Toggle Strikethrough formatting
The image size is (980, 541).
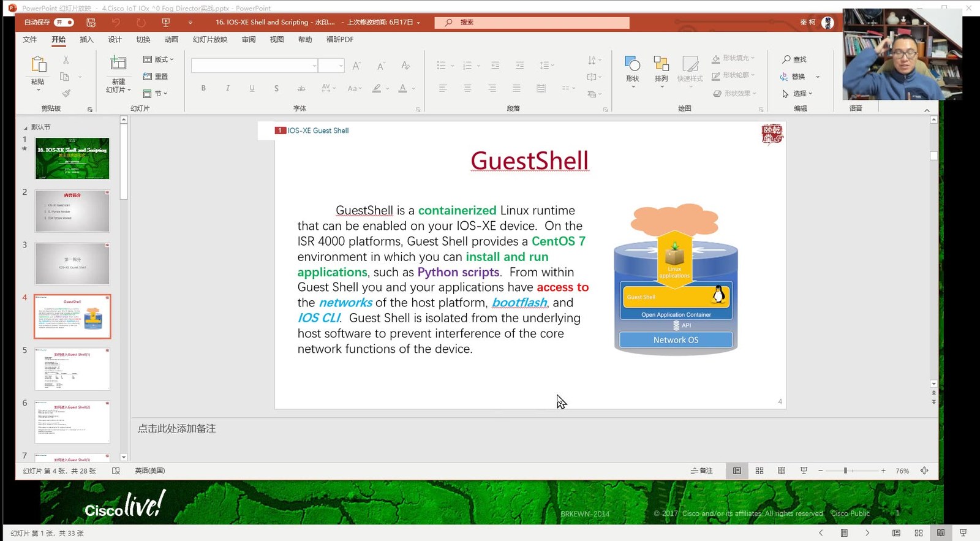point(301,88)
